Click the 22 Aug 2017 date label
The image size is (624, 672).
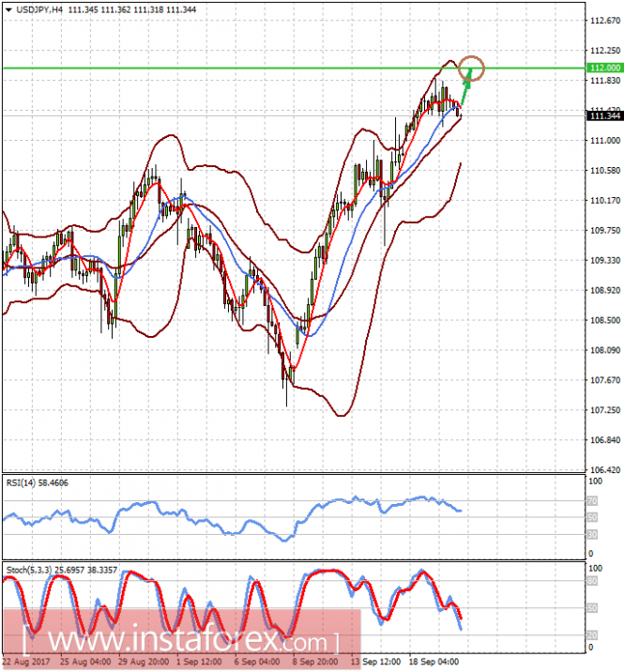coord(26,662)
